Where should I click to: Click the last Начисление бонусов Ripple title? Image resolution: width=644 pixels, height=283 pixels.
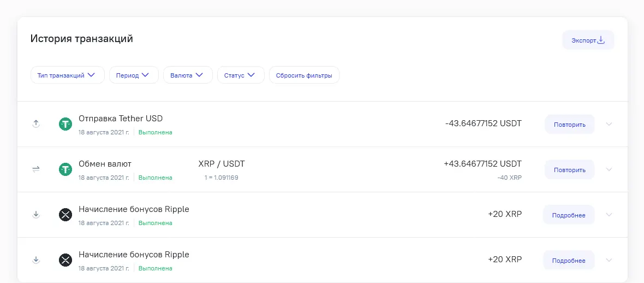click(134, 254)
